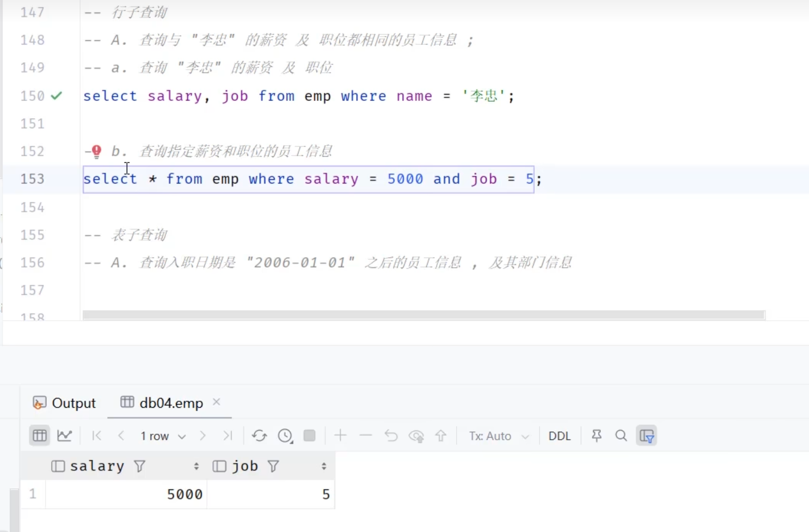Select the db04.emp result tab

pos(162,403)
